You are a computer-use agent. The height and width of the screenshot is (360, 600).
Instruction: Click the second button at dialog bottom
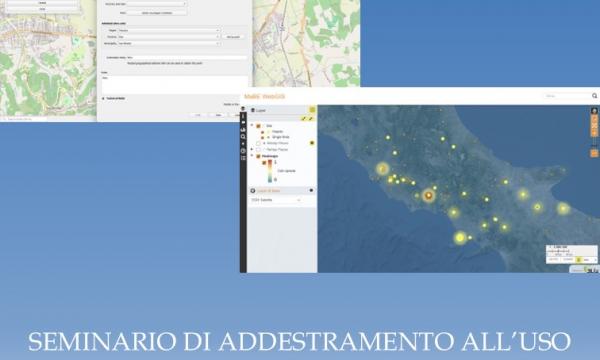click(218, 115)
